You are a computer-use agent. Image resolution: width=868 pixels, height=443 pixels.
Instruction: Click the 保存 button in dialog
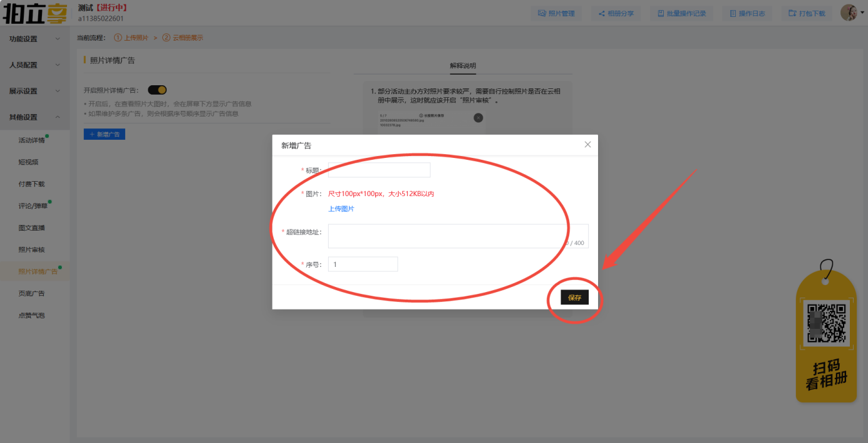pos(574,298)
